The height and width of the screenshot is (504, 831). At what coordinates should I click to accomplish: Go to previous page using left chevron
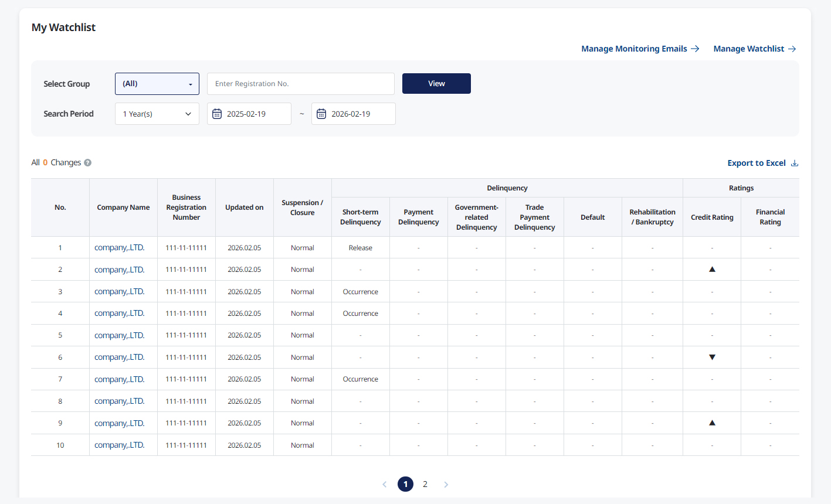click(385, 484)
